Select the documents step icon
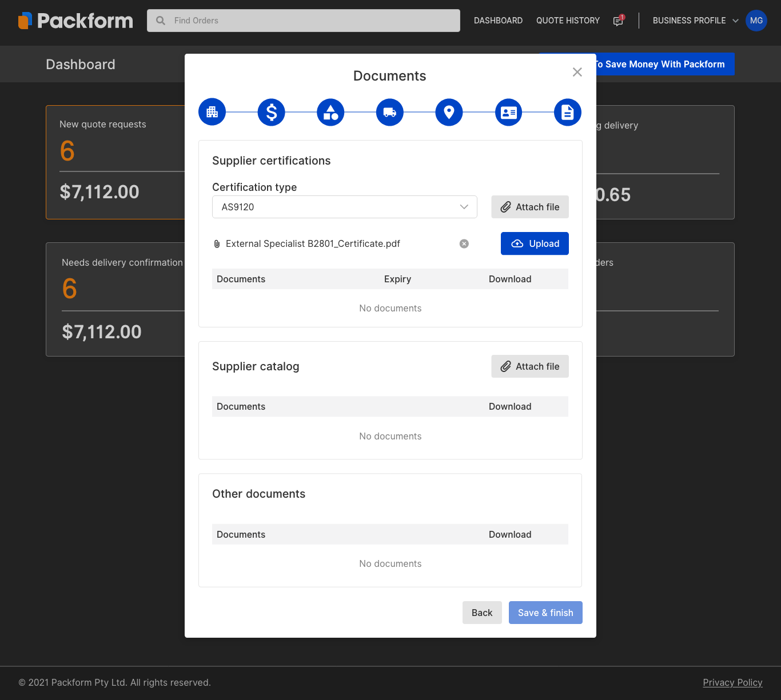 [567, 112]
